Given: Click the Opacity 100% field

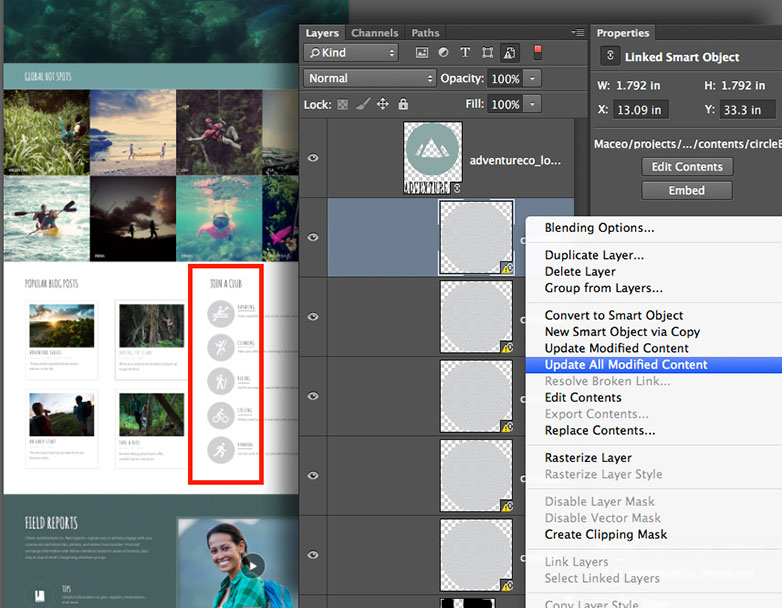Looking at the screenshot, I should (505, 79).
